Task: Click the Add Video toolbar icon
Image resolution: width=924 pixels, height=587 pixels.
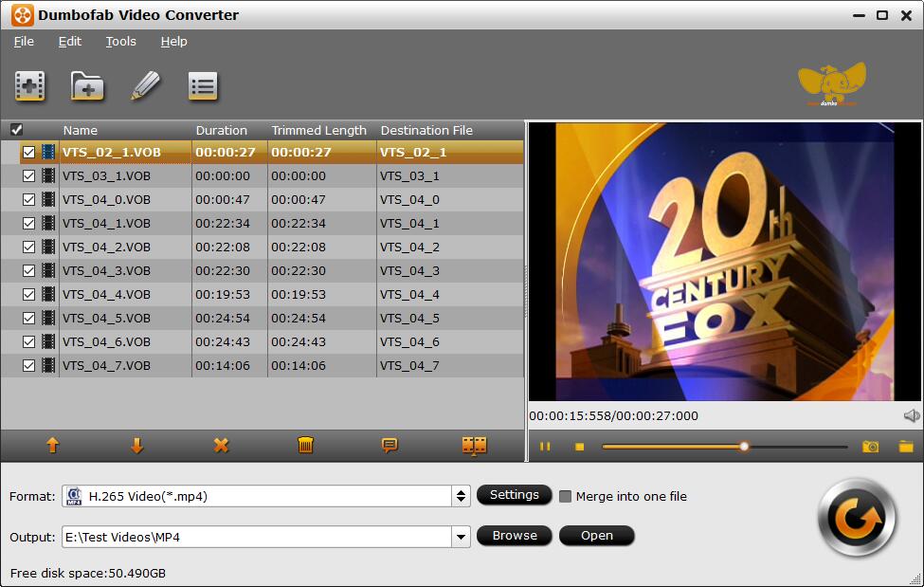Action: point(30,86)
